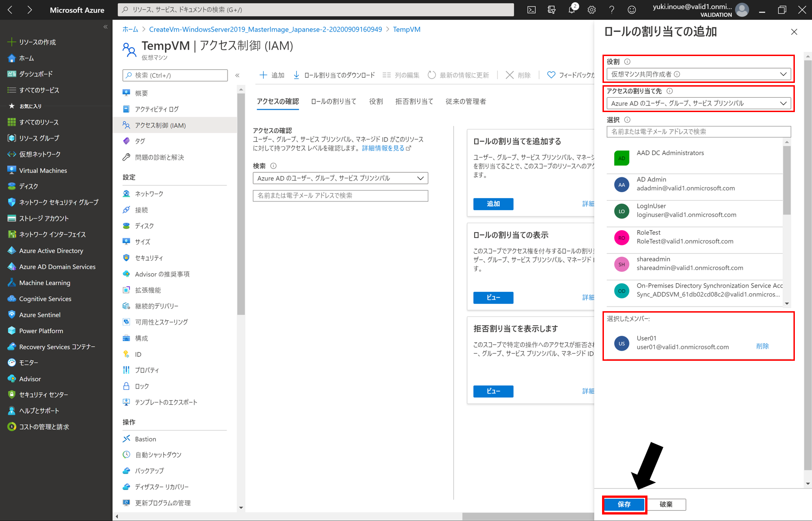Click the member list scroll-down arrow

pyautogui.click(x=787, y=304)
